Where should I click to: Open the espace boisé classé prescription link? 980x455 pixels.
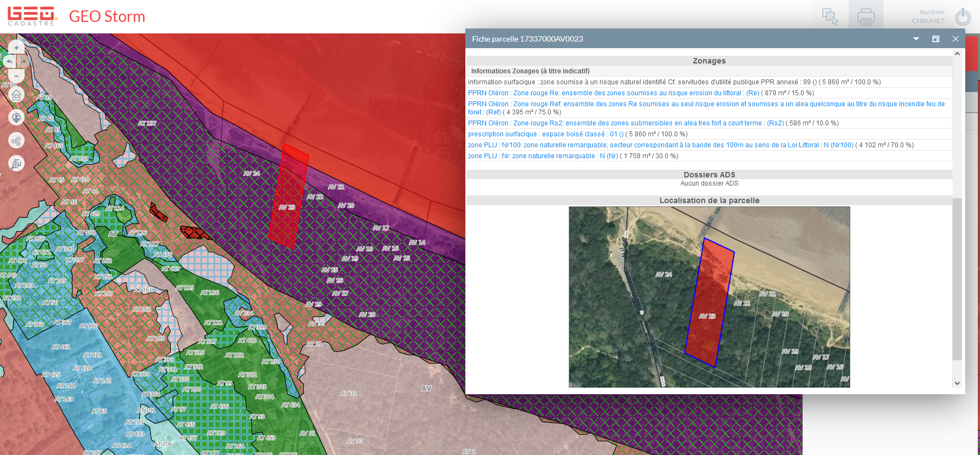click(x=546, y=134)
